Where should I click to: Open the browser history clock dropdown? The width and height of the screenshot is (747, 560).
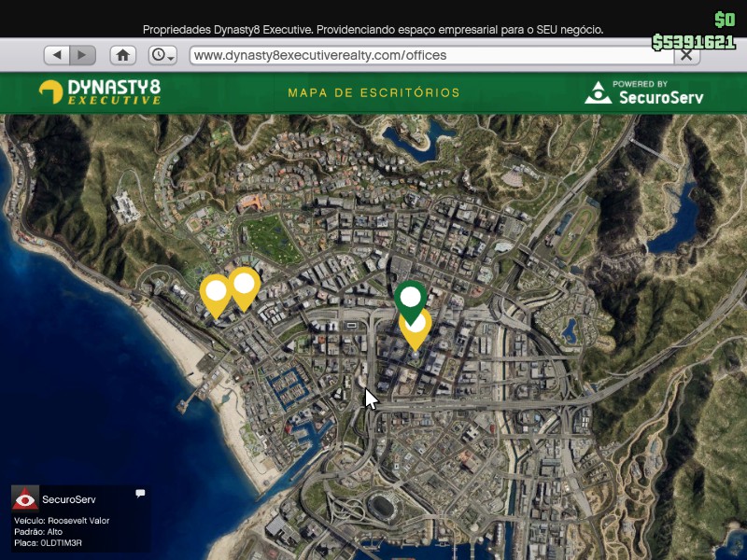(x=162, y=55)
